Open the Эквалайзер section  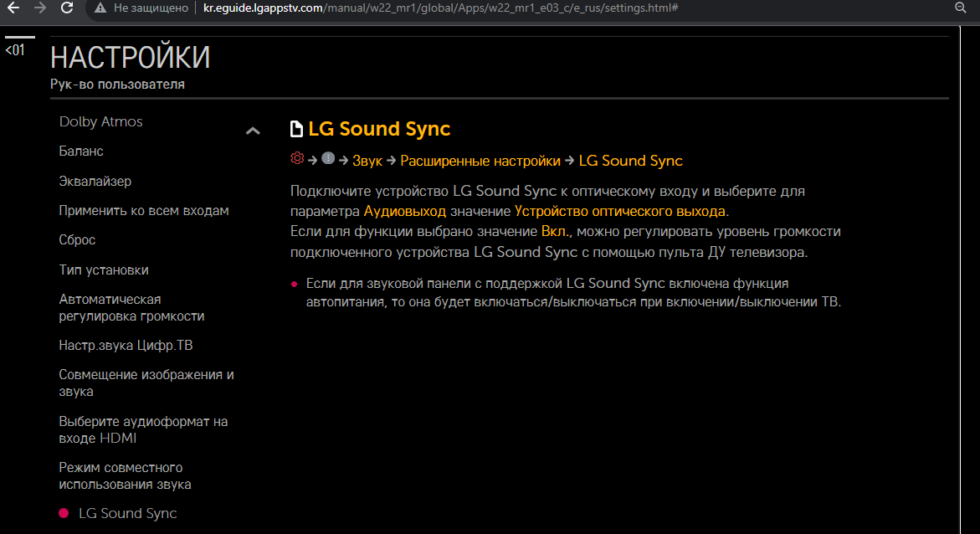pyautogui.click(x=95, y=181)
